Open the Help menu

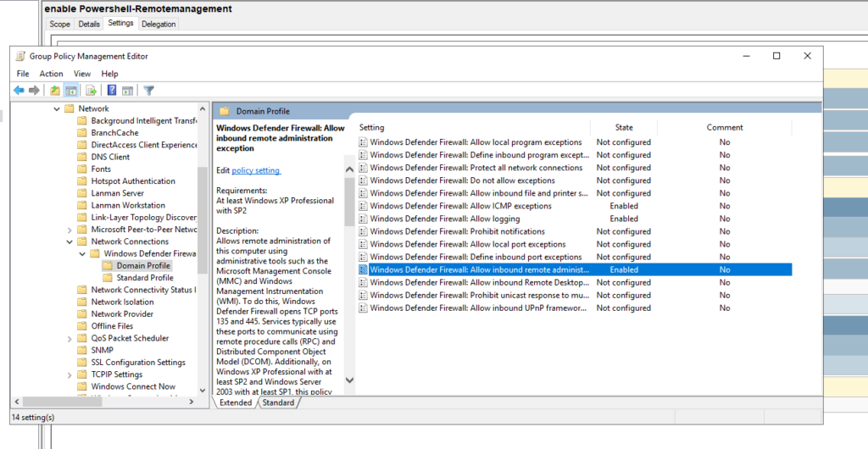pos(109,74)
